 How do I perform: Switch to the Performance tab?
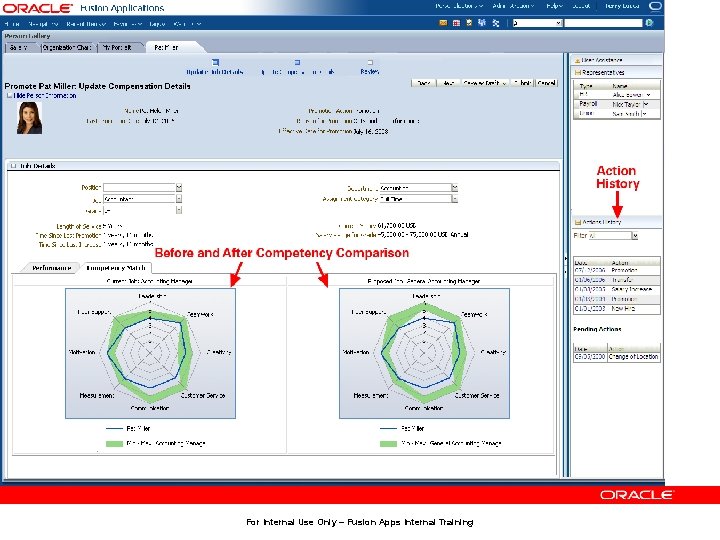[51, 268]
